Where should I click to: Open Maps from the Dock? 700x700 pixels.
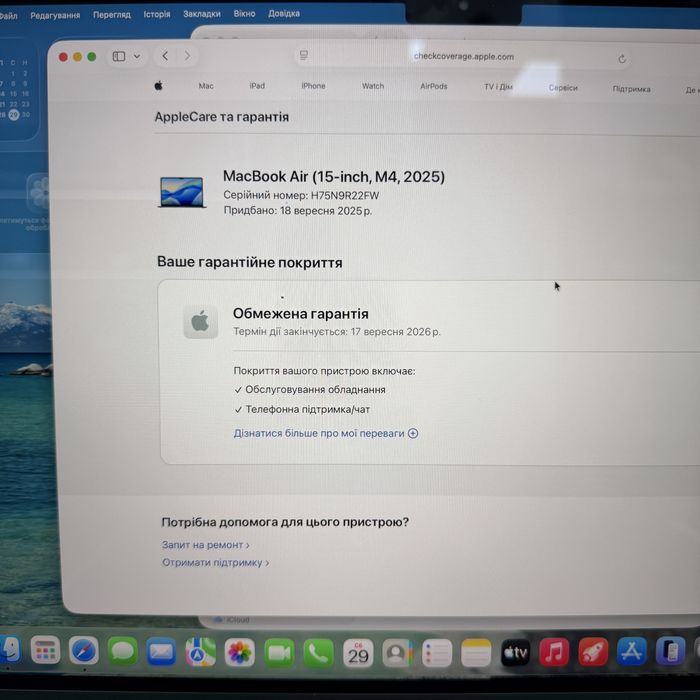(200, 653)
